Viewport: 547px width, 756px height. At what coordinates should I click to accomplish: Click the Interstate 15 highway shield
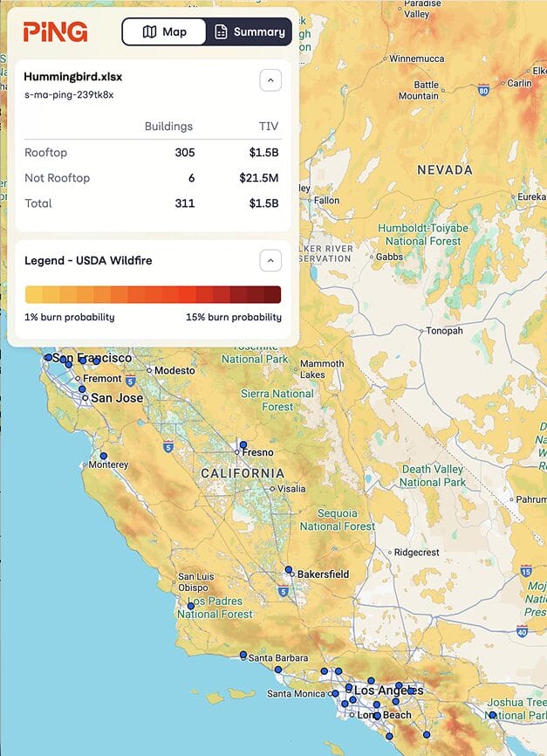click(x=526, y=571)
